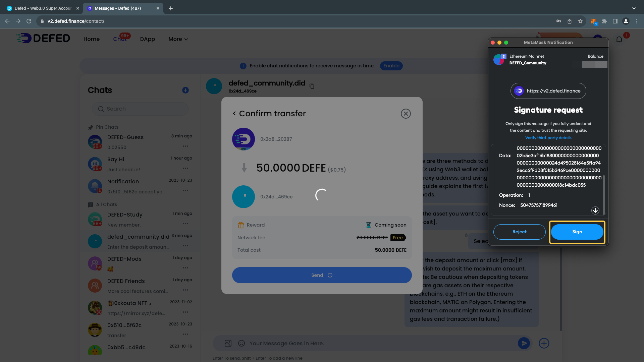The image size is (644, 362).
Task: Expand the More navigation dropdown
Action: point(178,39)
